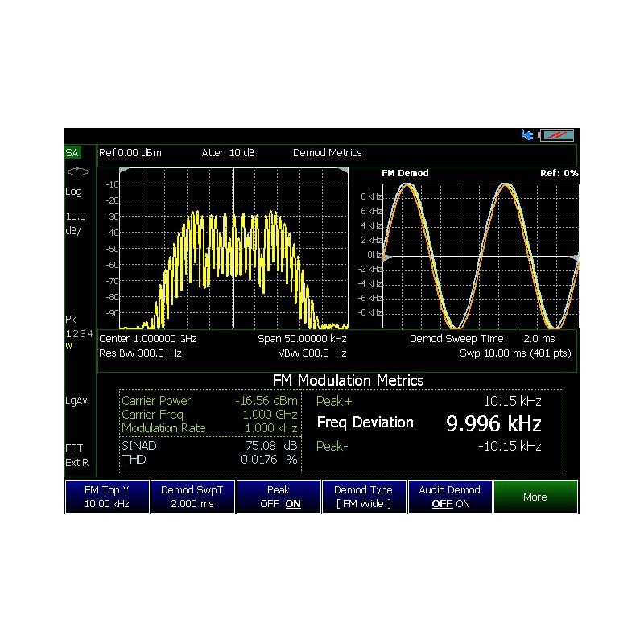
Task: Click the 10.0 dB/ scale label
Action: [76, 224]
